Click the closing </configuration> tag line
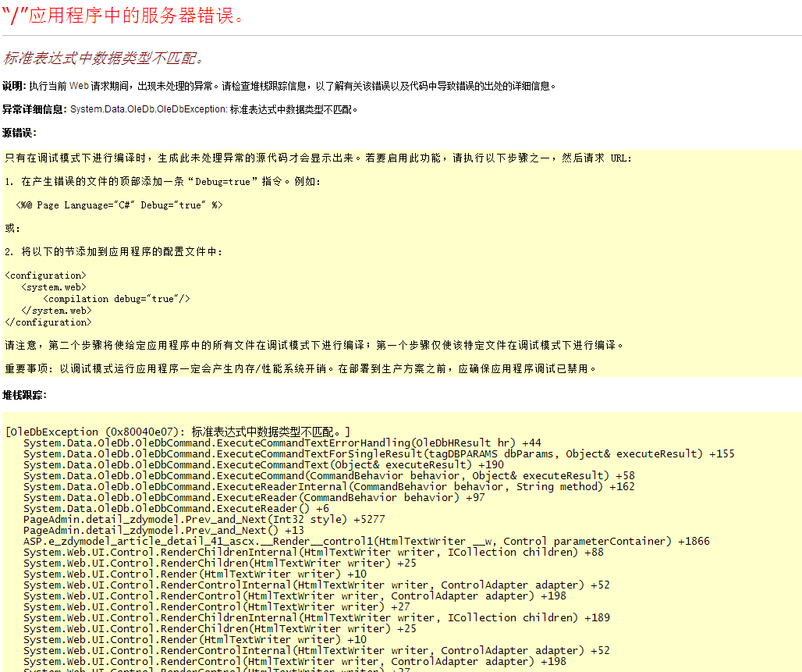 click(48, 322)
